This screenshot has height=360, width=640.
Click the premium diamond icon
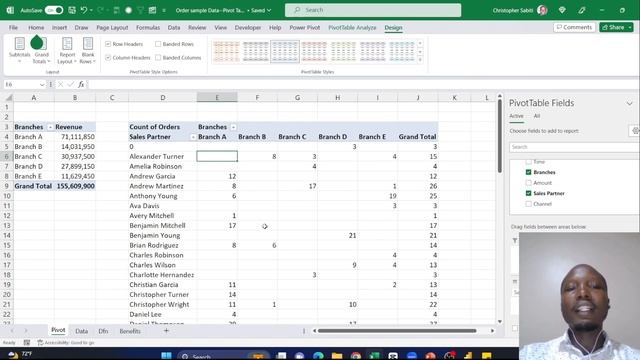click(562, 10)
